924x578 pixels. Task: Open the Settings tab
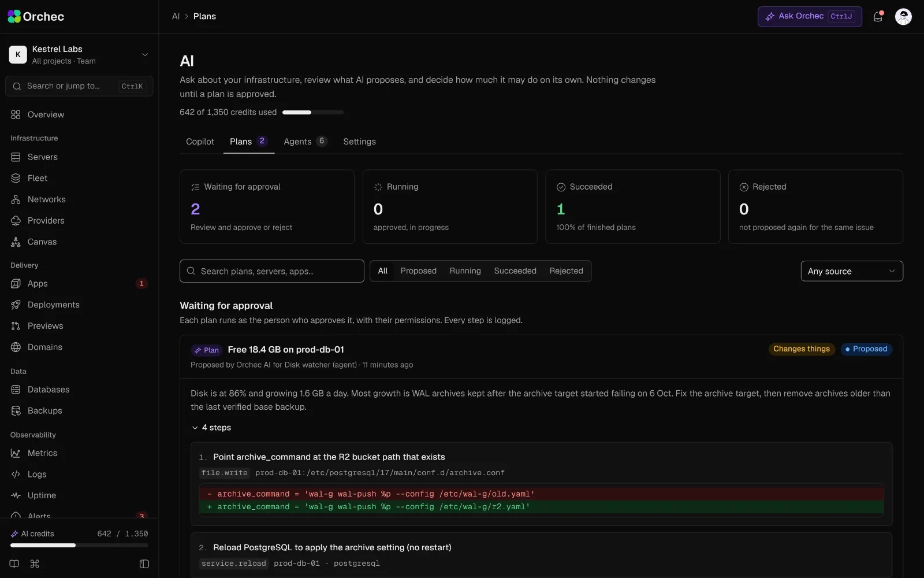click(x=359, y=142)
